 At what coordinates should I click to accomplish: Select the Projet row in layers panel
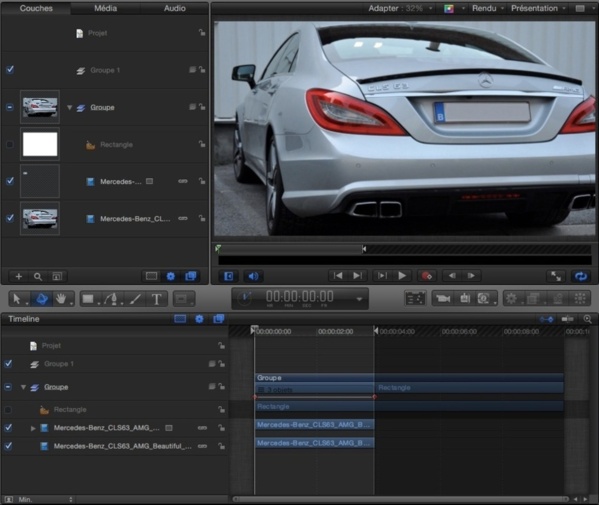coord(105,33)
